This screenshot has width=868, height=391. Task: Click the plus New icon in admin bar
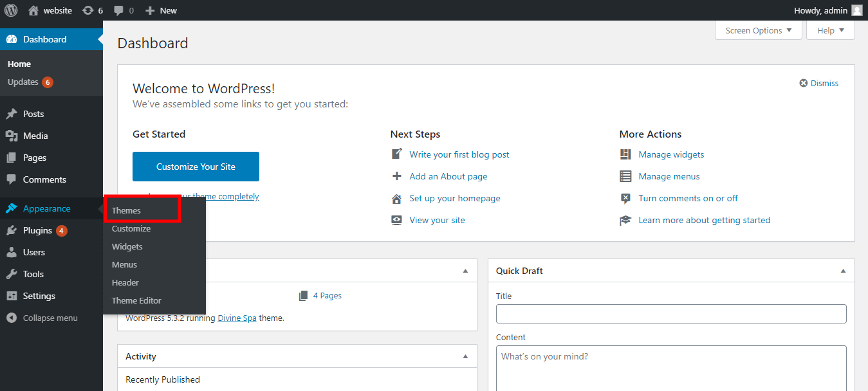pyautogui.click(x=150, y=10)
